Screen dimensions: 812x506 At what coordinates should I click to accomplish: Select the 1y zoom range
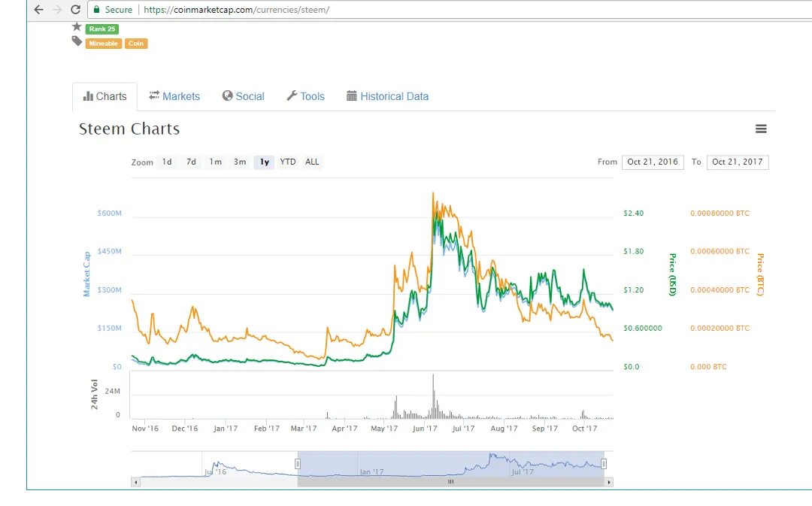(x=264, y=162)
